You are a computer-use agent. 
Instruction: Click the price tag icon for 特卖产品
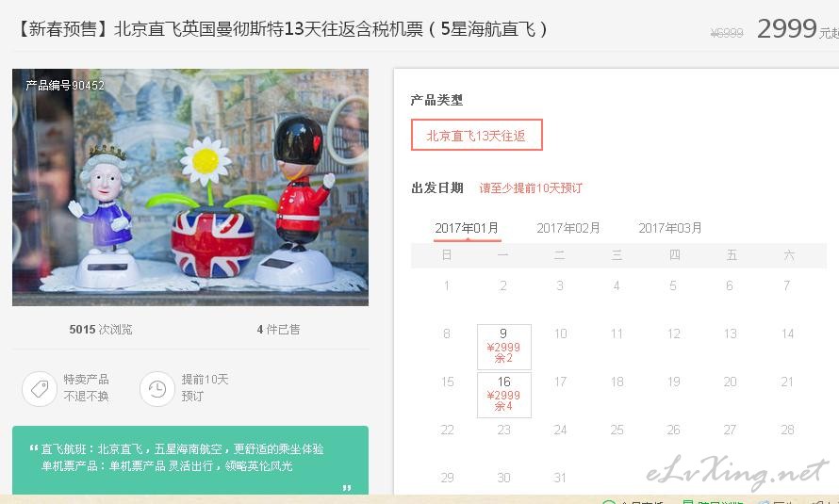click(x=40, y=388)
